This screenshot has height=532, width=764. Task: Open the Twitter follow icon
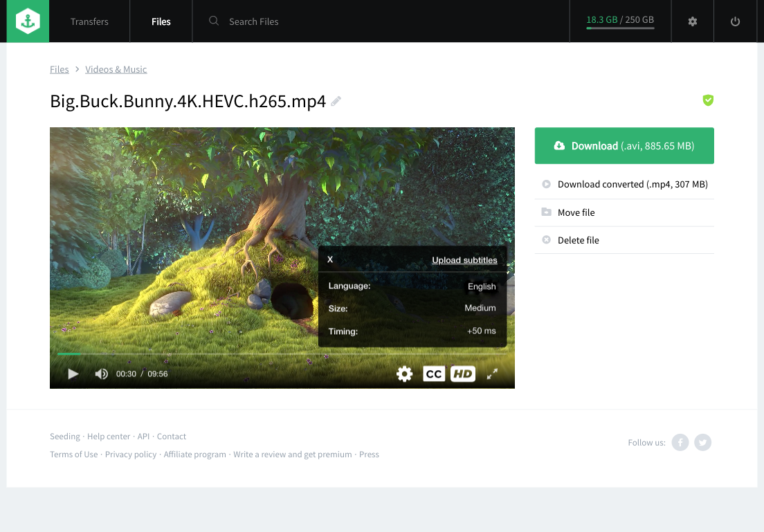tap(702, 443)
